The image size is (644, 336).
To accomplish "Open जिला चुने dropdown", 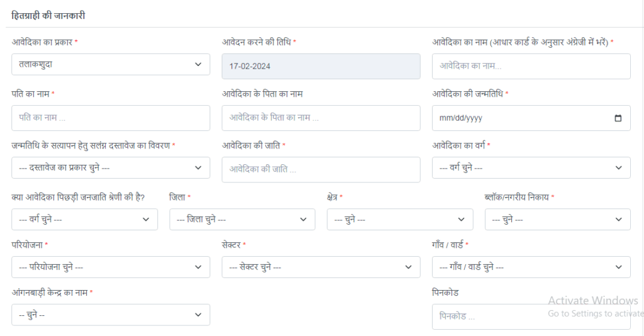I will (x=242, y=220).
